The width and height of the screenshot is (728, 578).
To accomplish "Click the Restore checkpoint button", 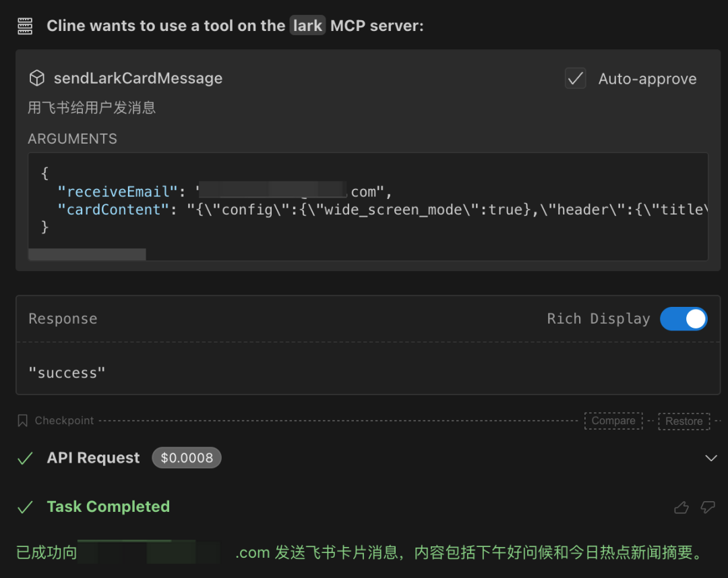I will (684, 421).
